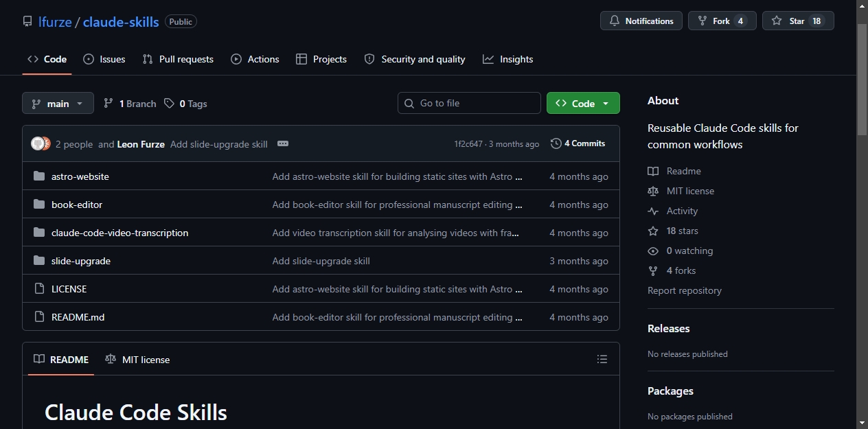Open the astro-website folder

(x=80, y=176)
